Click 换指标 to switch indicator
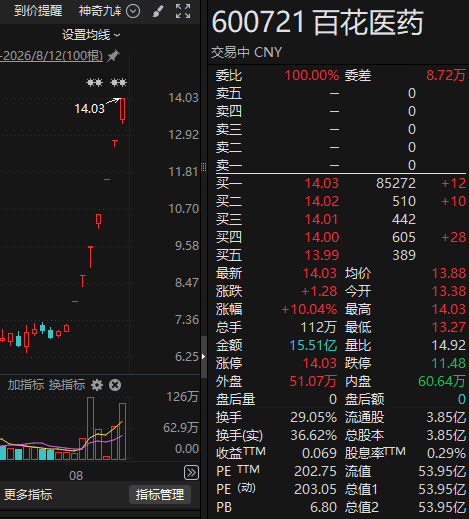Screen dimensions: 469x519 click(x=67, y=385)
